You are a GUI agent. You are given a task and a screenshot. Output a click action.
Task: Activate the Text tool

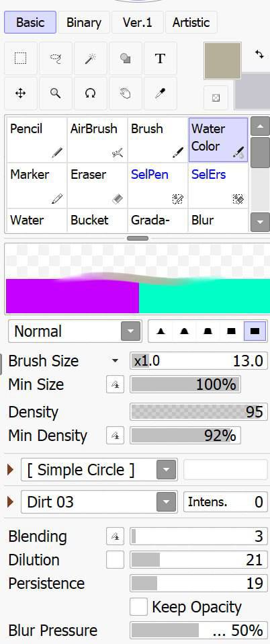[x=161, y=58]
